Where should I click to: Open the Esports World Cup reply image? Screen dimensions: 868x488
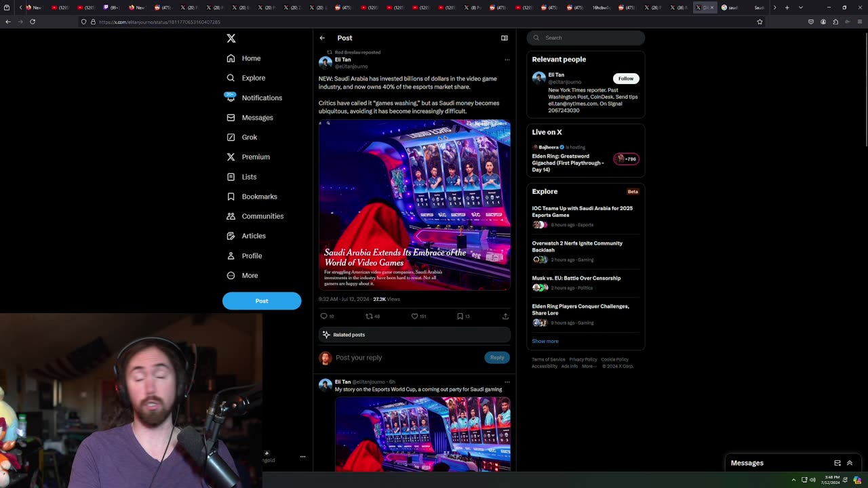[x=422, y=434]
